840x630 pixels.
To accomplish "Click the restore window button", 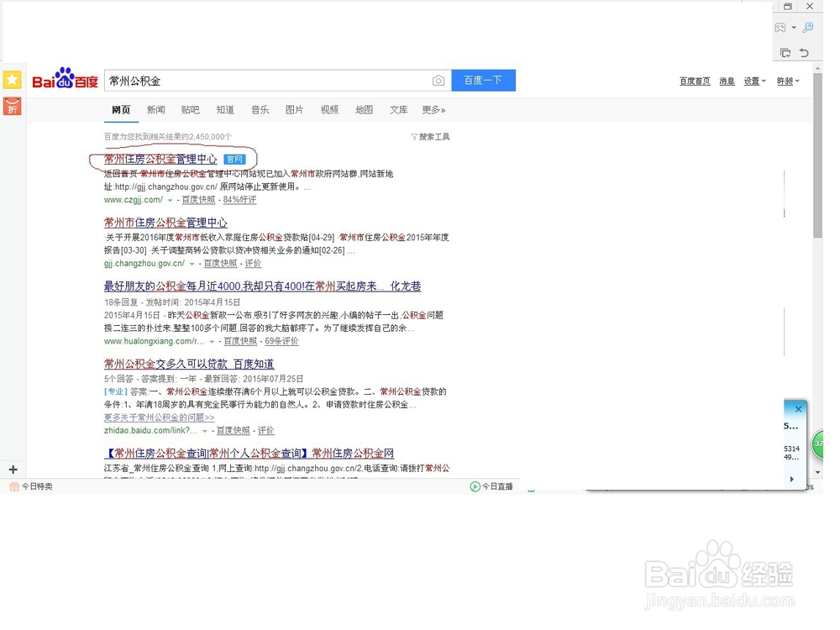I will coord(788,7).
